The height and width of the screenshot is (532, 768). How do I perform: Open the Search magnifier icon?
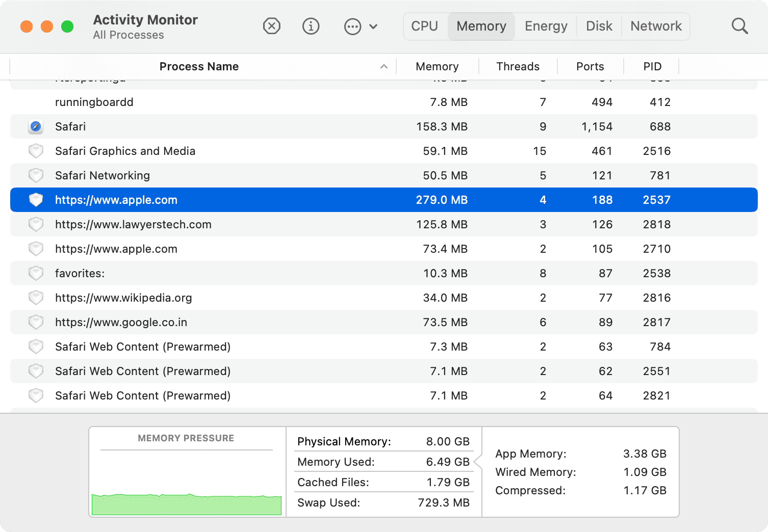pos(739,26)
